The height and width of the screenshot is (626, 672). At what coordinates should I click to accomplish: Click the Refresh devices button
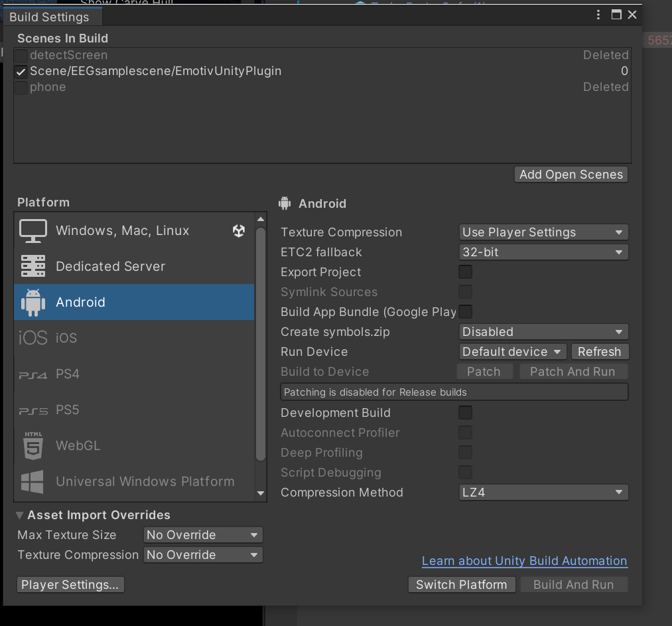[x=600, y=352]
